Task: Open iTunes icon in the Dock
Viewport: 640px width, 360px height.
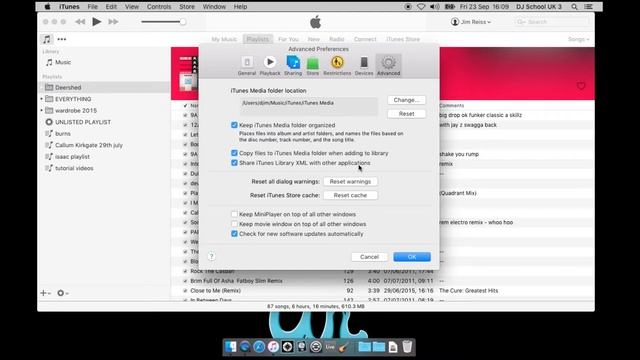Action: [273, 347]
